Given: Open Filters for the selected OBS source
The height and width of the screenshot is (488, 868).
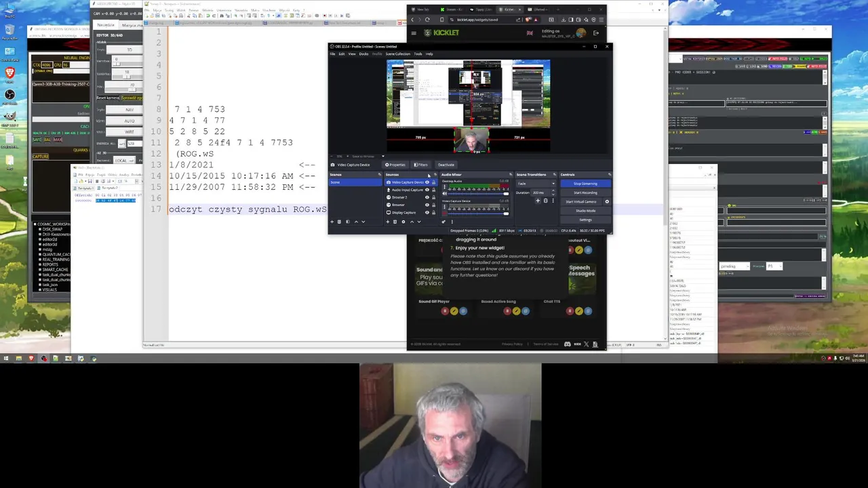Looking at the screenshot, I should pos(420,165).
